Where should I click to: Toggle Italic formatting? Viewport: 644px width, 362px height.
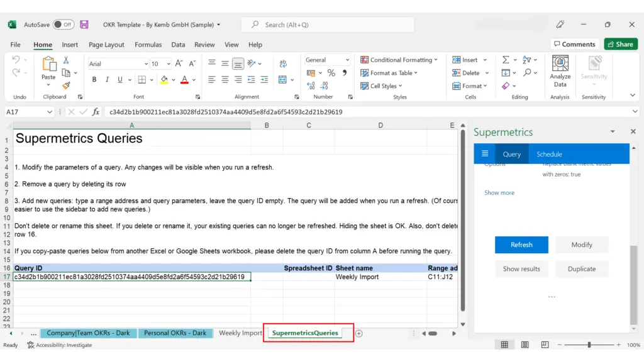(107, 80)
